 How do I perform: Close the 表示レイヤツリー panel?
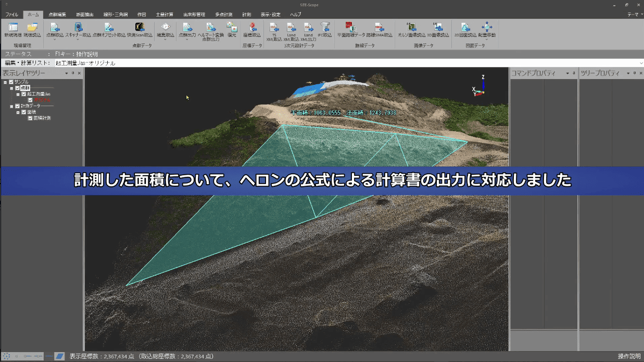[79, 73]
